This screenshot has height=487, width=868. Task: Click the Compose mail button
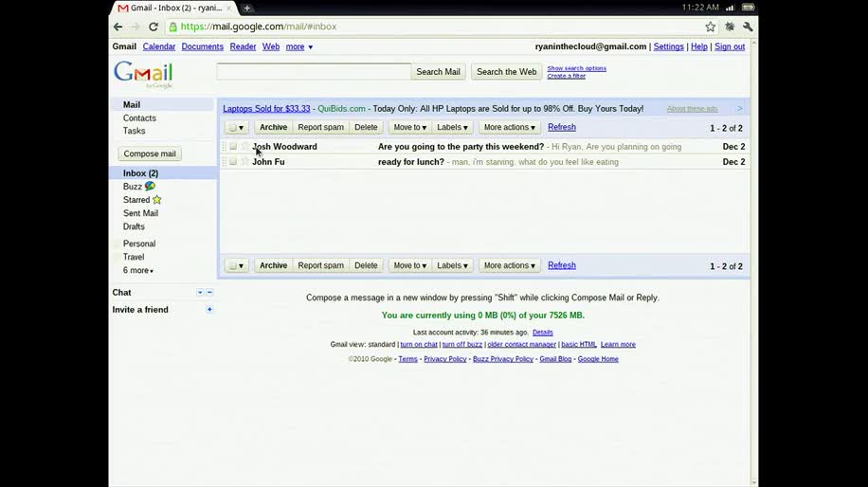[x=150, y=153]
